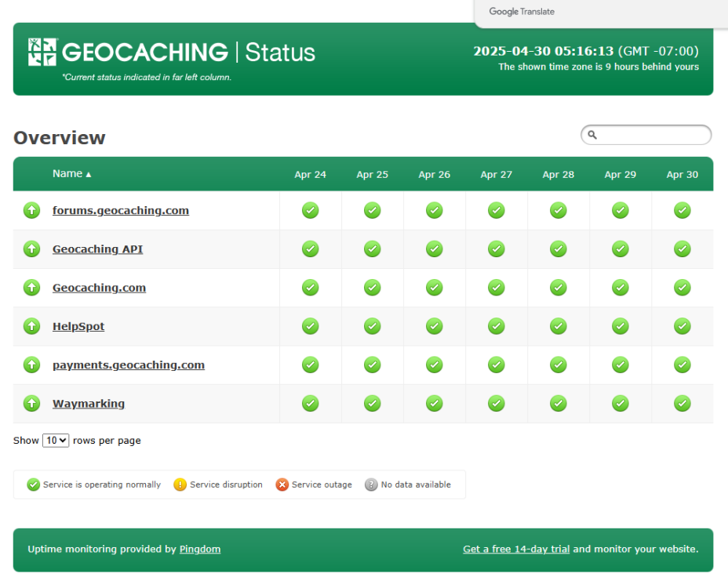Open the rows per page dropdown
This screenshot has width=728, height=588.
point(56,441)
